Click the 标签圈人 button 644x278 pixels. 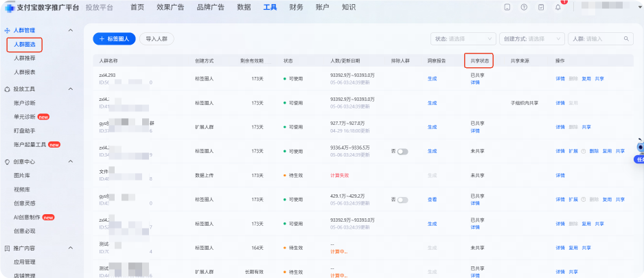pos(114,38)
